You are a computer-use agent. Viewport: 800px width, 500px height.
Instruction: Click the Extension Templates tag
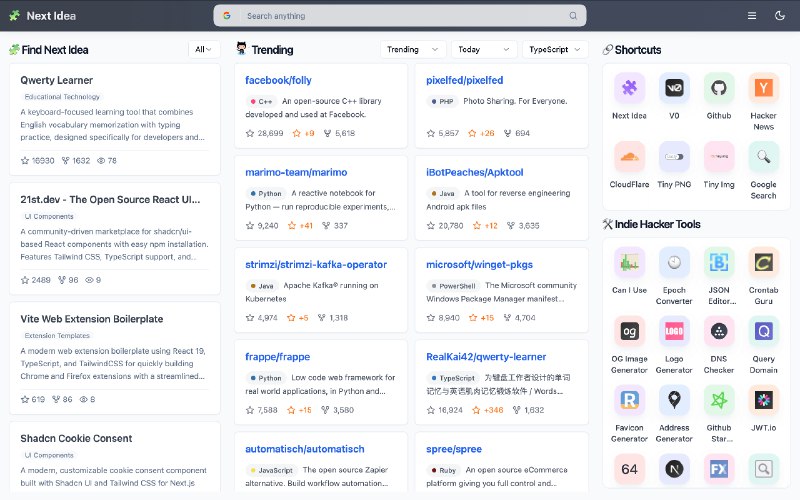tap(57, 335)
